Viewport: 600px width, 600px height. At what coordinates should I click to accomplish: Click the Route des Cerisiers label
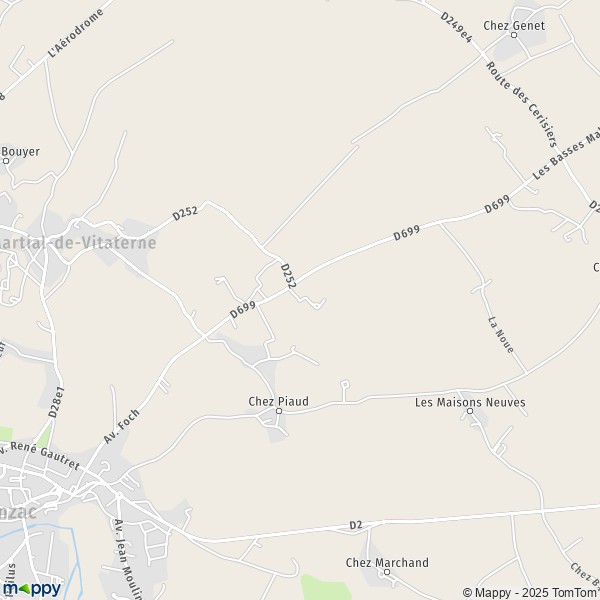pos(522,104)
